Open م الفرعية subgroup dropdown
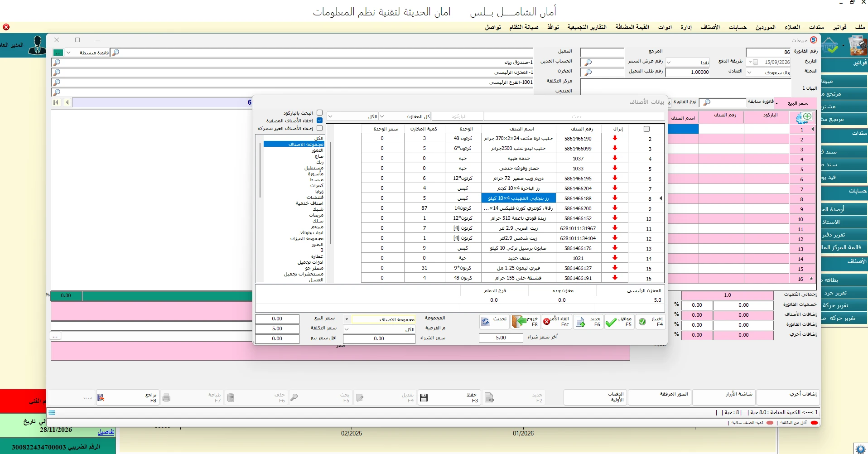868x454 pixels. (x=347, y=329)
